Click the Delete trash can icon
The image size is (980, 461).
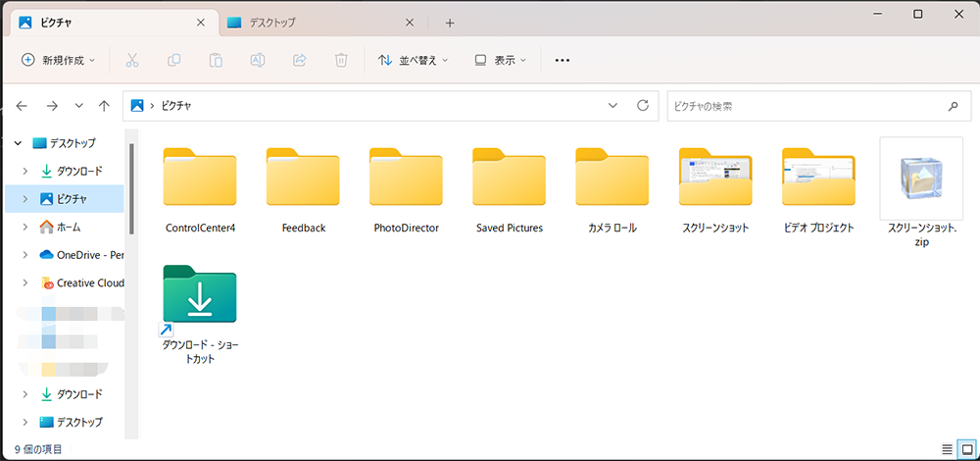point(341,60)
